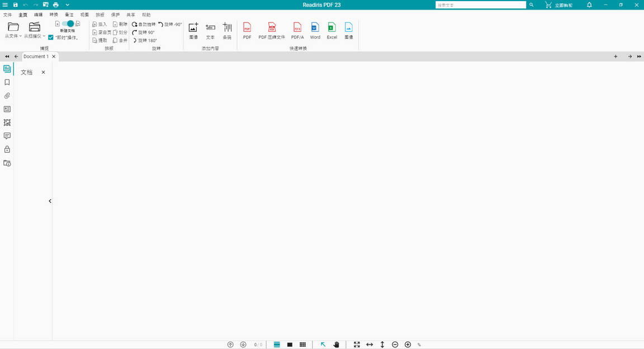Open the attachments panel paperclip icon
Image resolution: width=644 pixels, height=349 pixels.
pyautogui.click(x=7, y=96)
